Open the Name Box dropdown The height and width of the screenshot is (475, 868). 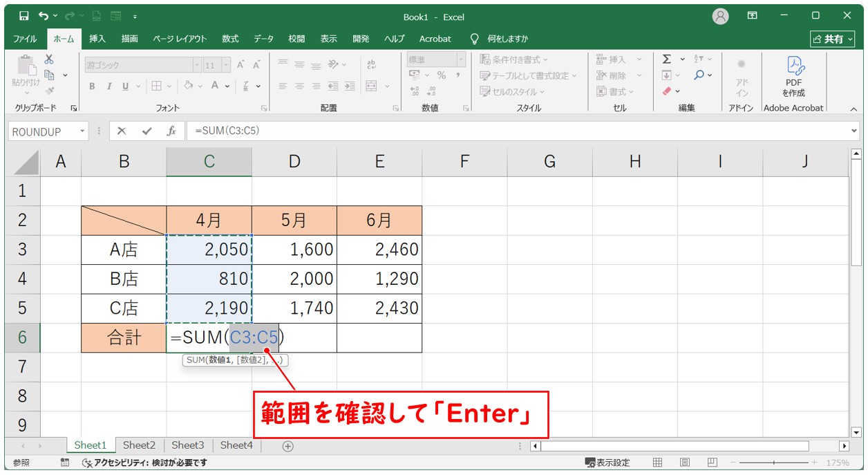pyautogui.click(x=83, y=131)
